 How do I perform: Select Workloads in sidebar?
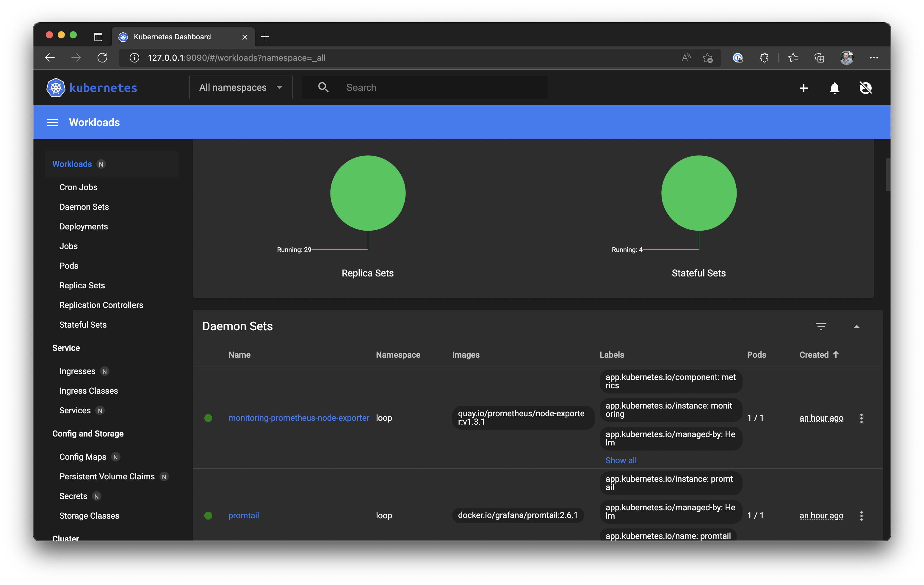click(x=72, y=164)
